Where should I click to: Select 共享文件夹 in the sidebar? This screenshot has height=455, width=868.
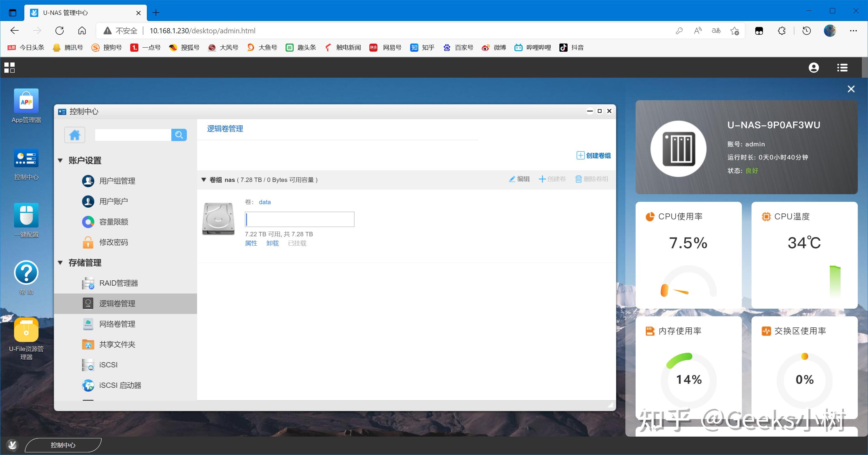117,344
